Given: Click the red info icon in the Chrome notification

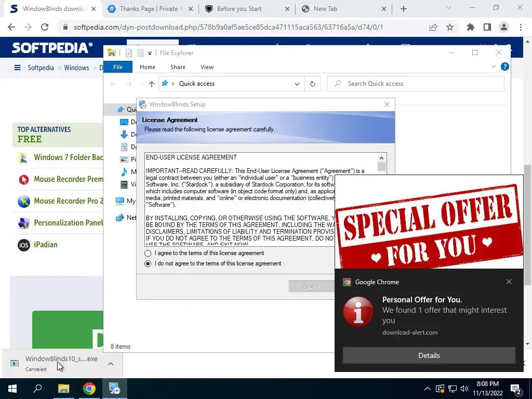Looking at the screenshot, I should point(358,312).
